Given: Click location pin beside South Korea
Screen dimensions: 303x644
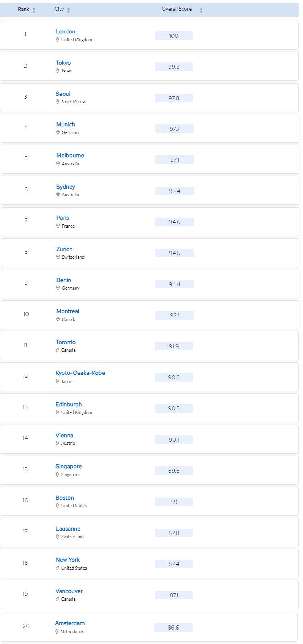Looking at the screenshot, I should pos(57,102).
